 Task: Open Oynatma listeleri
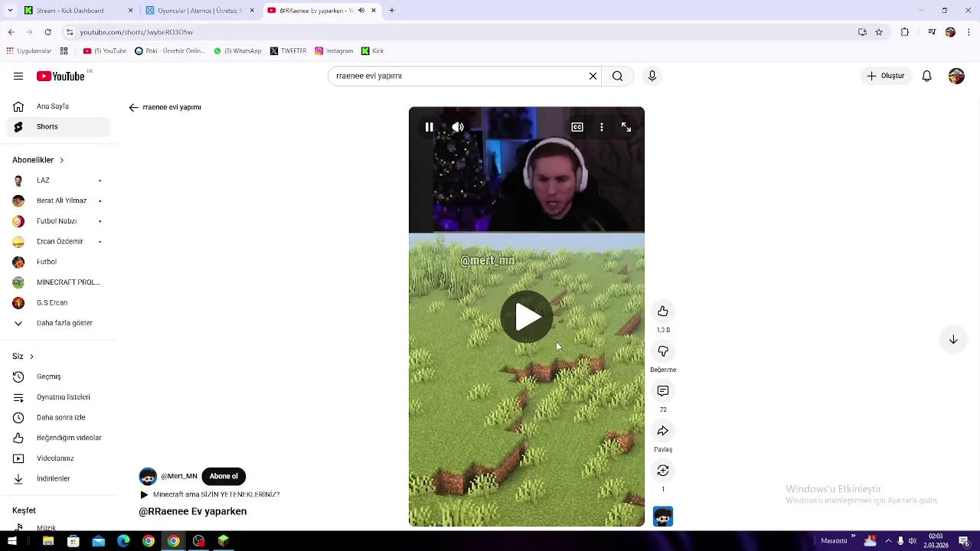pos(58,397)
